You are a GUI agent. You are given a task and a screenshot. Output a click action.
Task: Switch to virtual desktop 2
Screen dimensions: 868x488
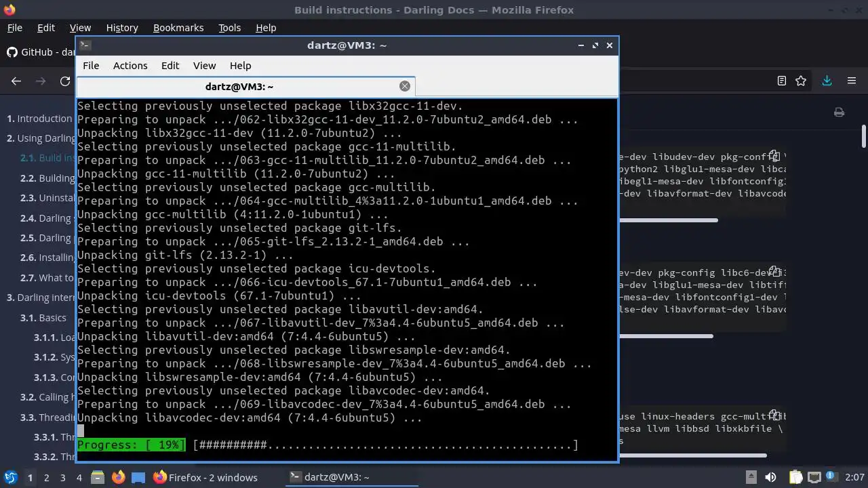point(46,477)
